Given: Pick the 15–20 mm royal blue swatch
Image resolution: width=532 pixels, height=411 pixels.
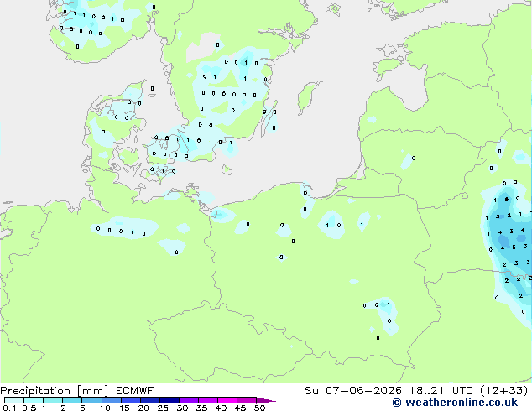Looking at the screenshot, I should click(x=131, y=400).
